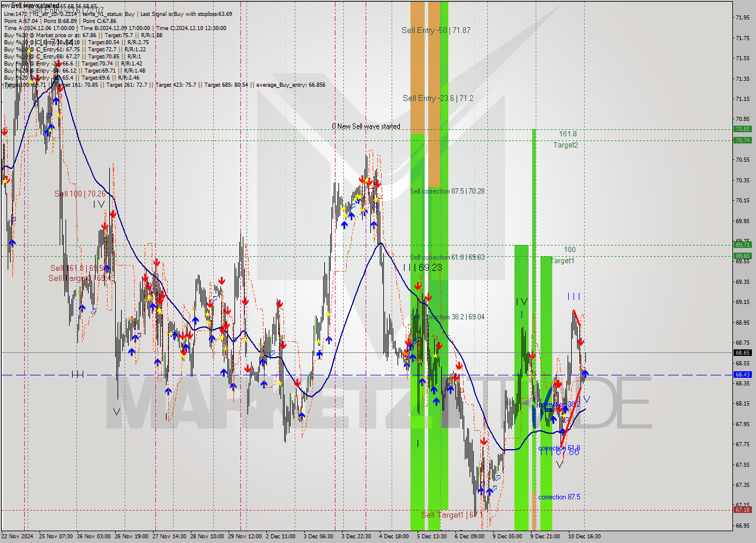756x543 pixels.
Task: Click the 69.15 price scale value
Action: (743, 302)
